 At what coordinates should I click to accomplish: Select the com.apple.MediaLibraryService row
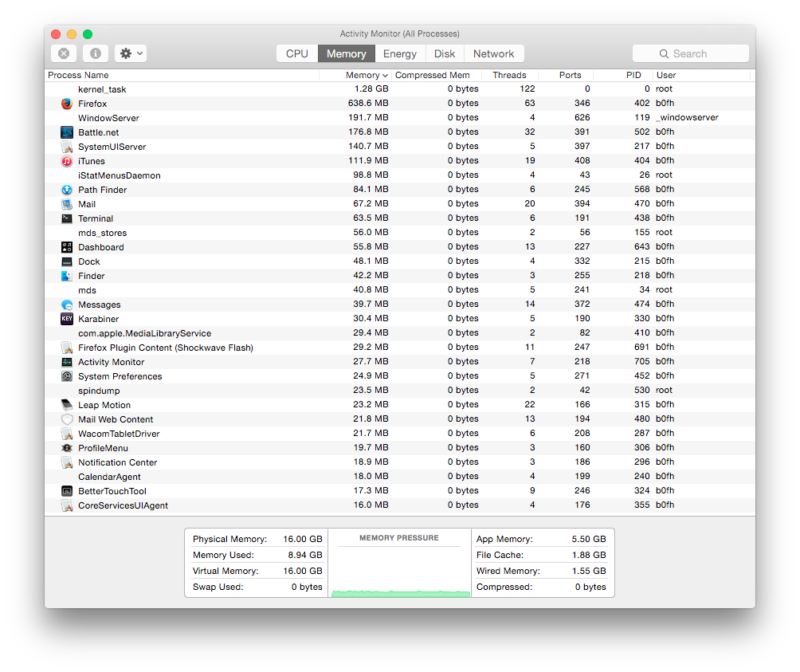tap(400, 333)
